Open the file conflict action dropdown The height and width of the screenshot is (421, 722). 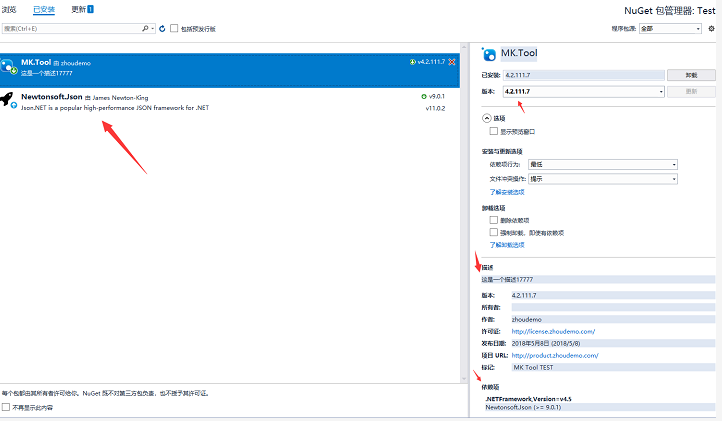(x=603, y=179)
